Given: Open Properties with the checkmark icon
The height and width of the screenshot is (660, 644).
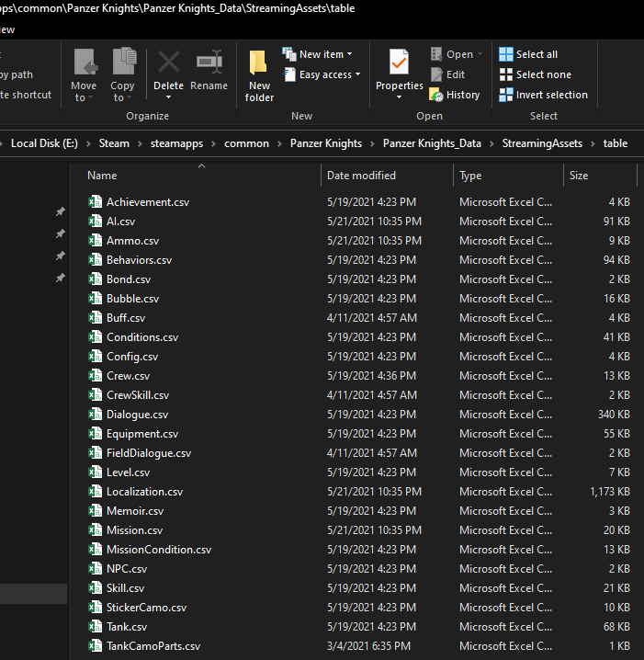Looking at the screenshot, I should [399, 63].
